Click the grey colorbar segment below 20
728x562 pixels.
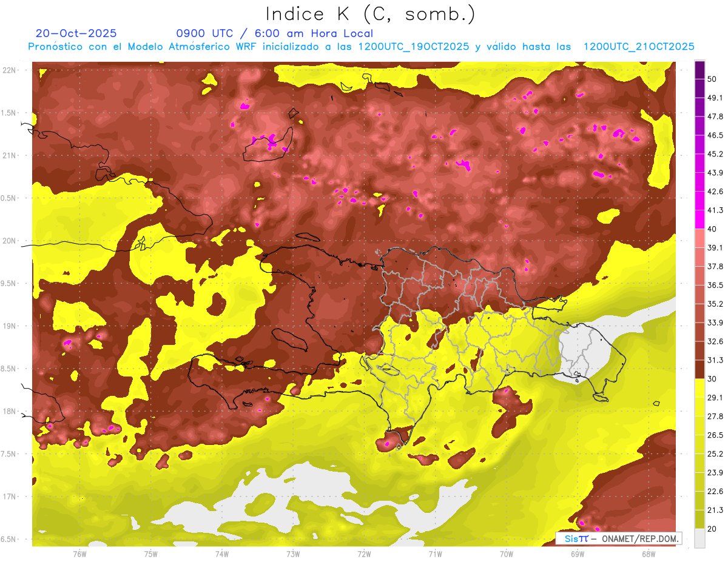pos(699,538)
